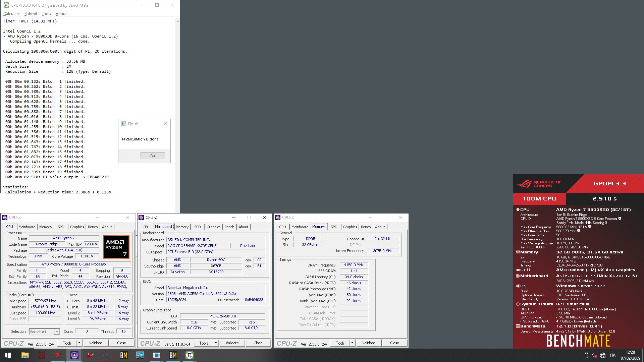Viewport: 644px width, 362px height.
Task: Select the CPU tab in the CPU-Z Mainboard window
Action: 146,227
